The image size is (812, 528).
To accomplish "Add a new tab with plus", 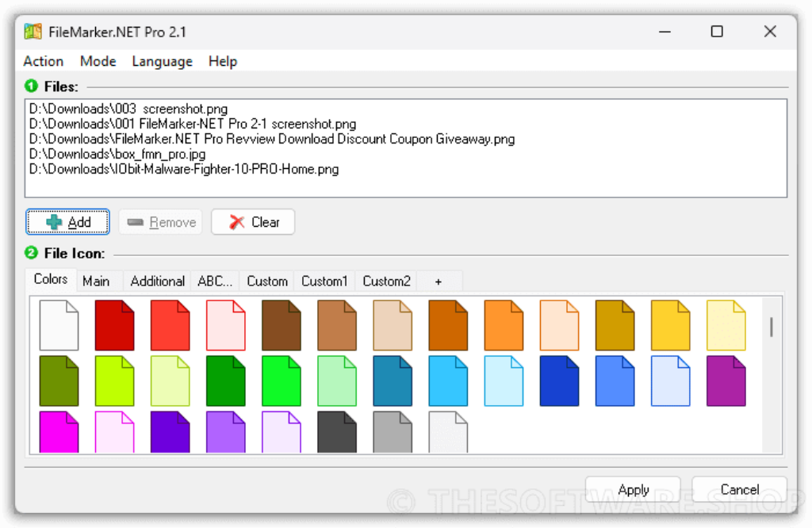I will (x=439, y=281).
